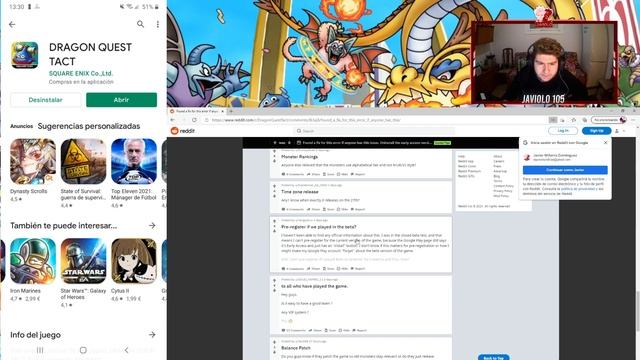Tap the green Abrir button
The height and width of the screenshot is (360, 640).
pyautogui.click(x=121, y=100)
